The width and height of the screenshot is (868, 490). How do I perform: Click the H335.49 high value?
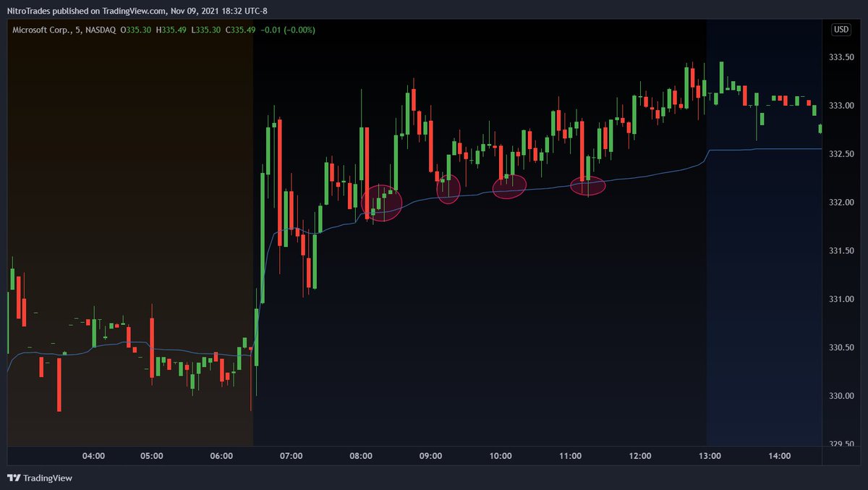pos(172,30)
